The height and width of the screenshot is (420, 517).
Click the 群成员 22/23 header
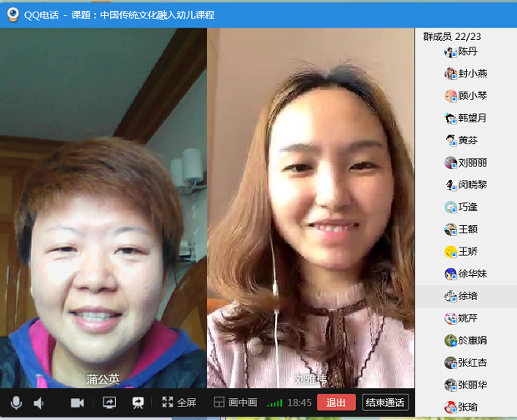click(x=452, y=37)
